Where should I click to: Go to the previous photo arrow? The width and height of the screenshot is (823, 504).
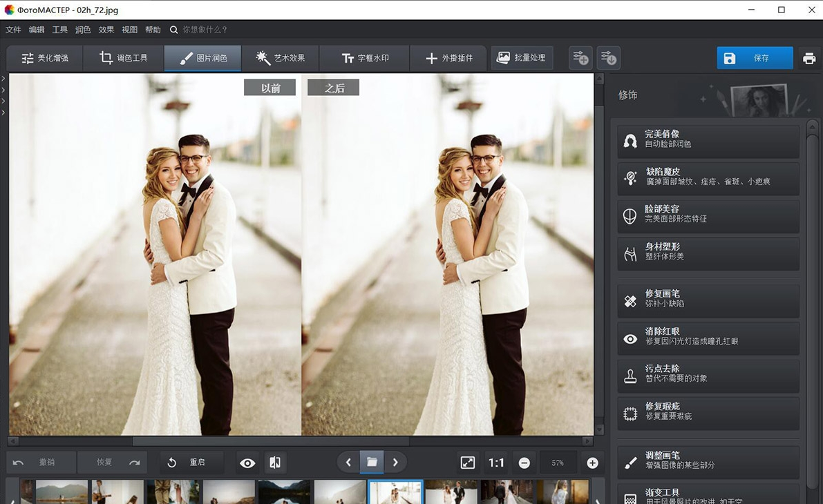pyautogui.click(x=348, y=463)
